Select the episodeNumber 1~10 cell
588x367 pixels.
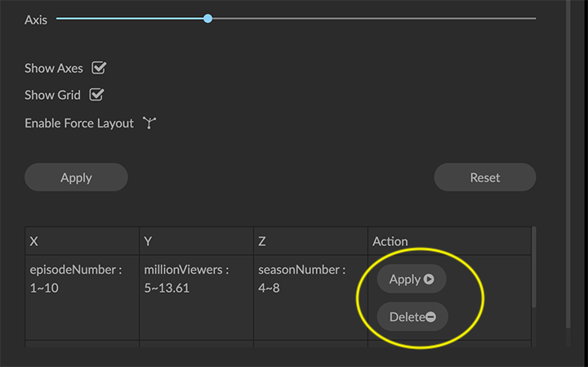pyautogui.click(x=76, y=279)
